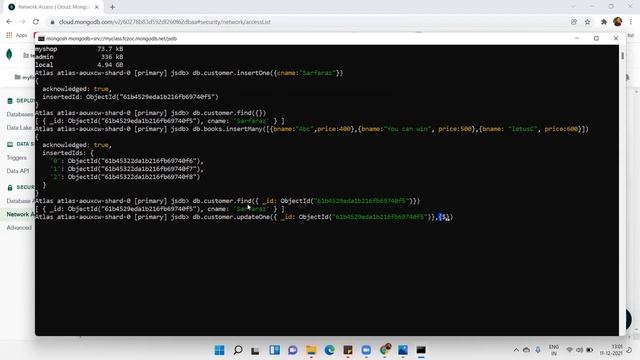Open clock and date flyout
640x360 pixels.
click(611, 350)
